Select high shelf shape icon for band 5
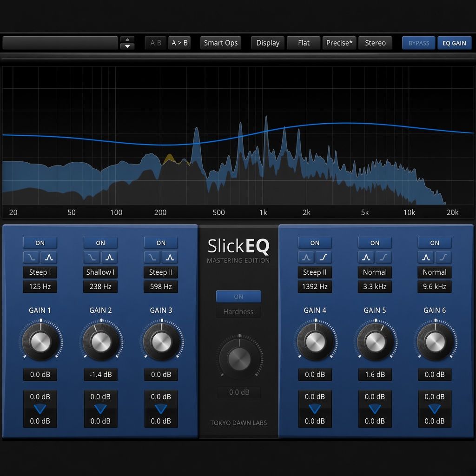Viewport: 476px width, 476px height. coord(383,258)
